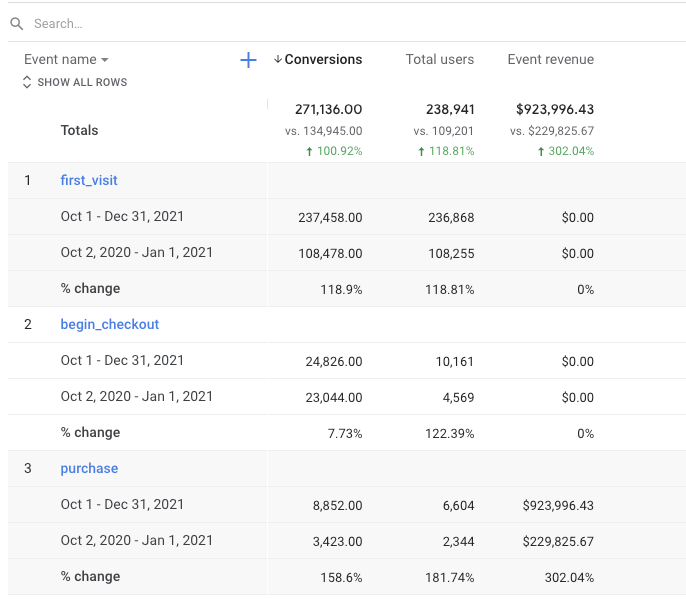The image size is (686, 599).
Task: Click the magnifying glass search icon
Action: click(x=17, y=23)
